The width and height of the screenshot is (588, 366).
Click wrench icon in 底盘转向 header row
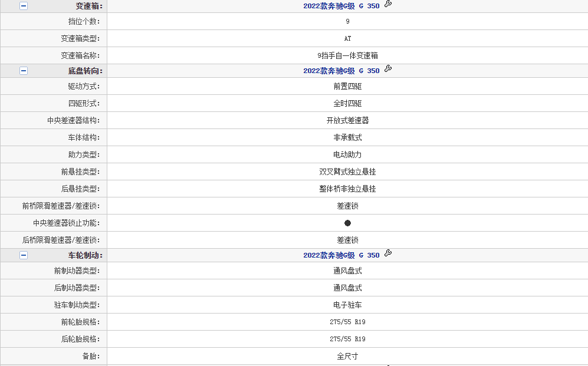click(x=388, y=68)
